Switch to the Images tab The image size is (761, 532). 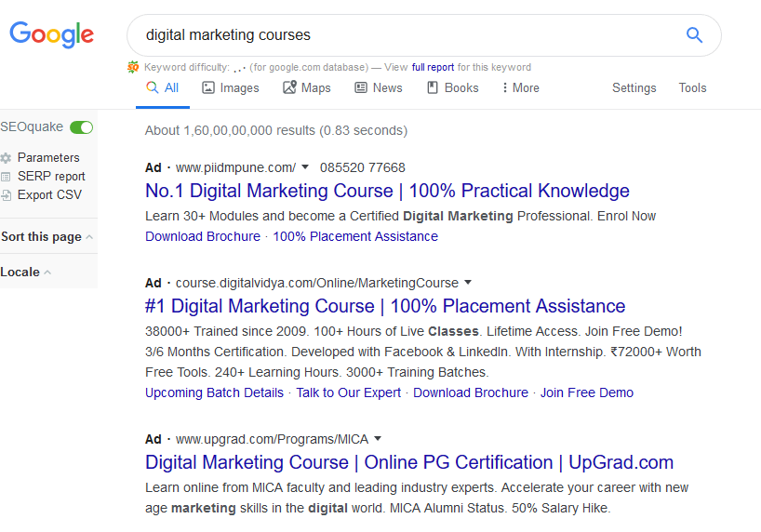coord(231,87)
